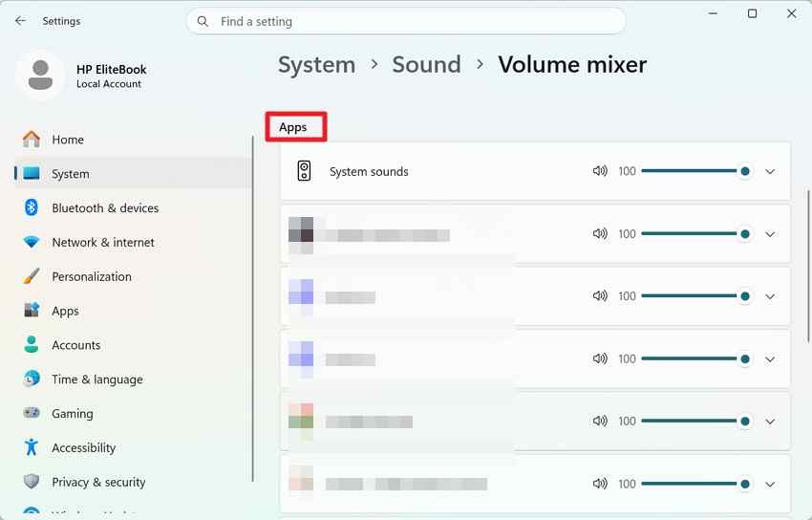Viewport: 812px width, 520px height.
Task: Click the Accounts person icon
Action: 32,344
